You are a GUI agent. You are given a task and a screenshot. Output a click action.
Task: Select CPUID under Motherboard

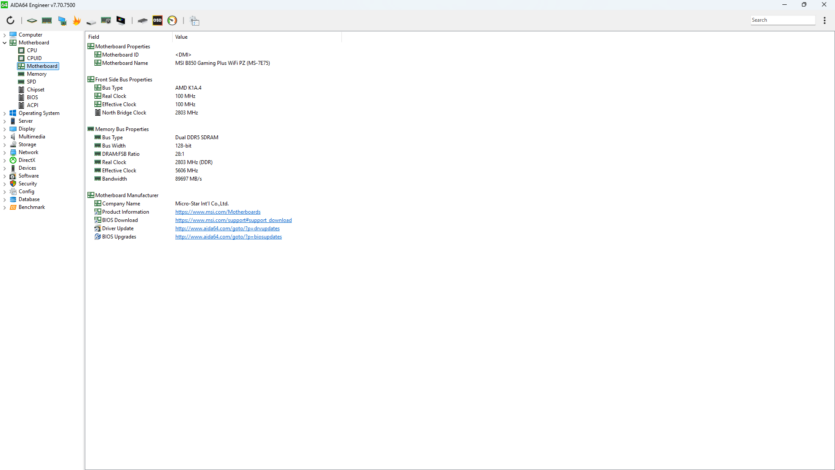34,58
